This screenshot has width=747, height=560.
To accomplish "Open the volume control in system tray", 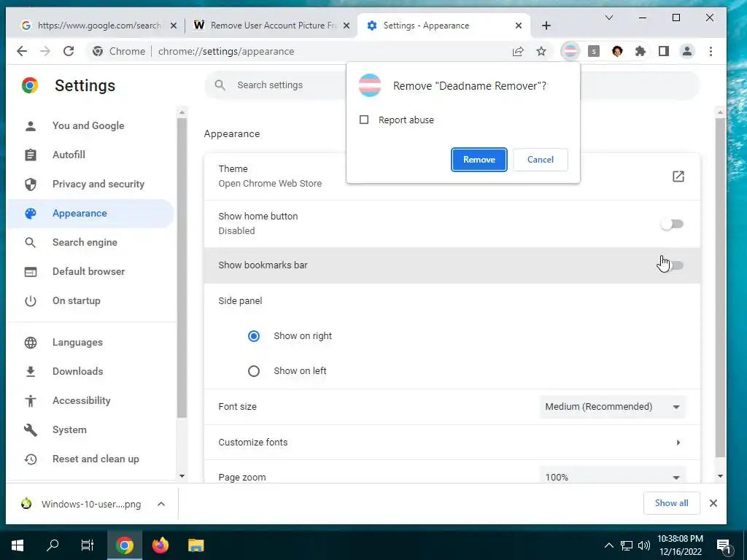I will 644,545.
